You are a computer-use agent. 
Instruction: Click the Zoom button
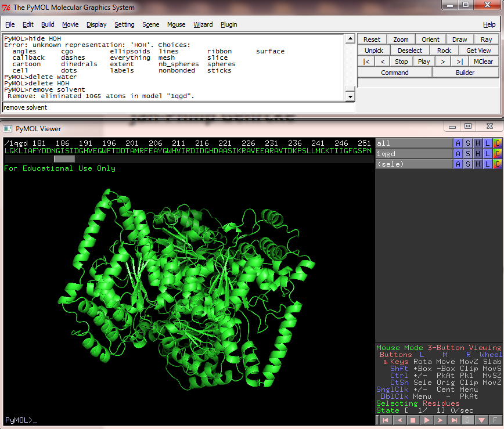(x=401, y=39)
